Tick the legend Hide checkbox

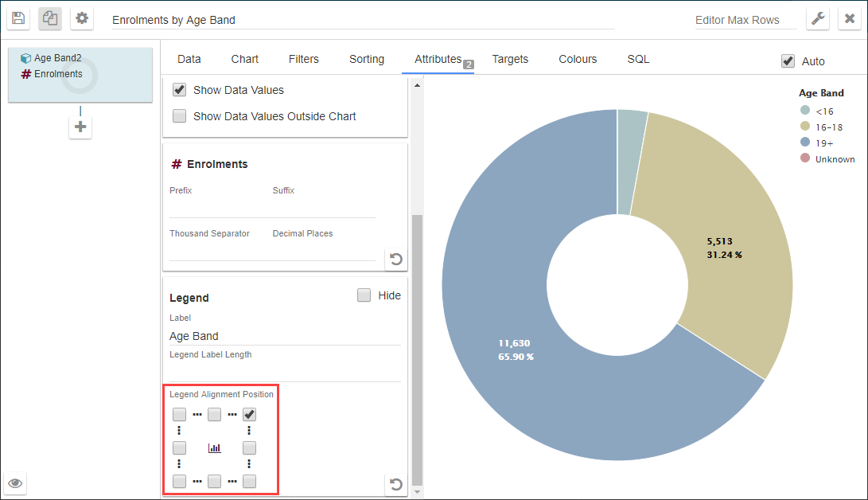click(364, 295)
